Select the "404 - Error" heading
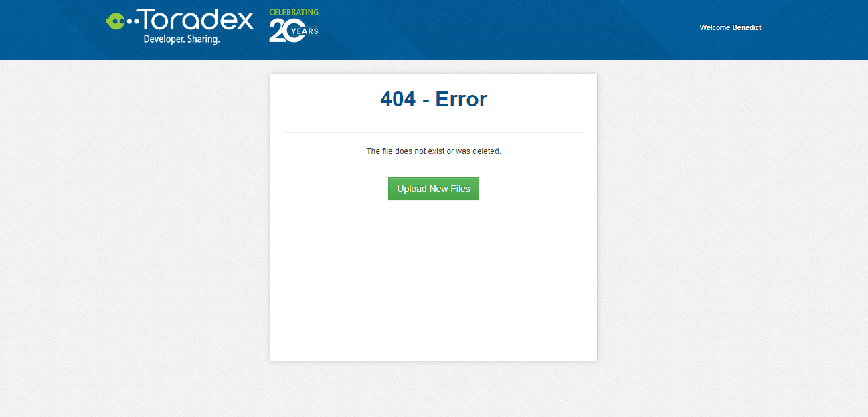Viewport: 868px width, 417px height. point(434,99)
